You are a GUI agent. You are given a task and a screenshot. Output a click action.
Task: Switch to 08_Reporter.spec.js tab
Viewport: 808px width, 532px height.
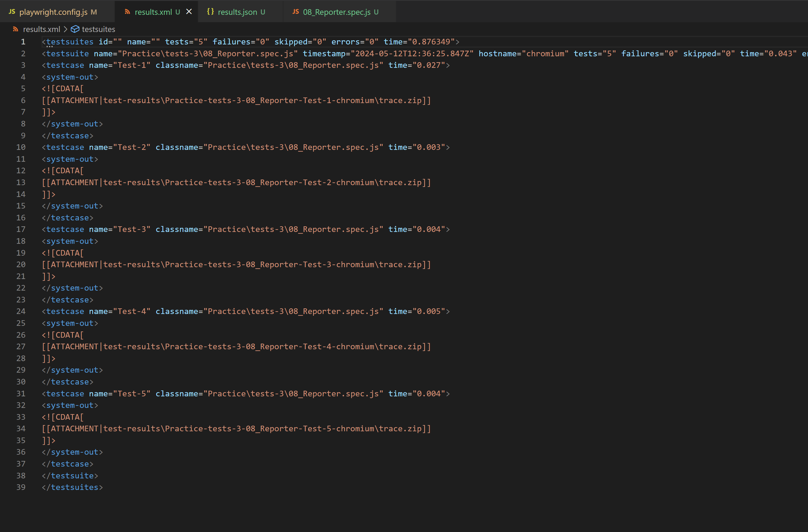click(336, 12)
